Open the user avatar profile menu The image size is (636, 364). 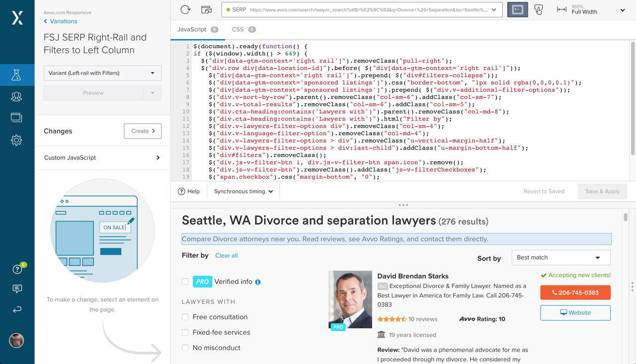tap(16, 340)
